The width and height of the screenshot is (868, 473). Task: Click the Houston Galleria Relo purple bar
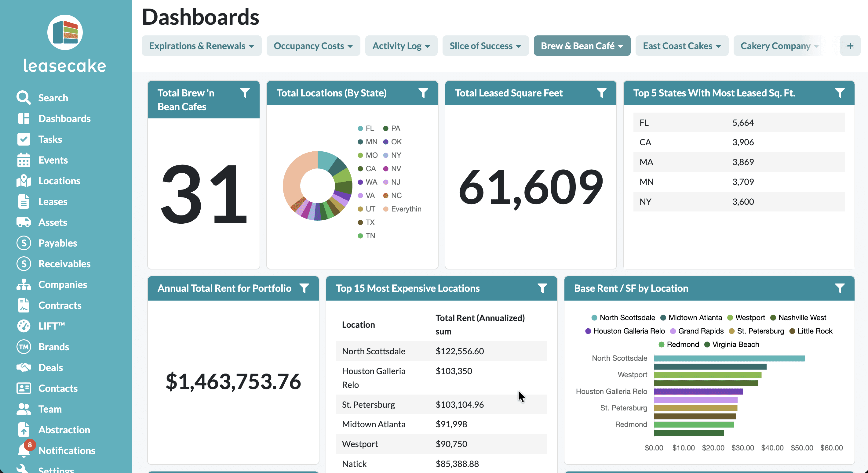pos(698,392)
